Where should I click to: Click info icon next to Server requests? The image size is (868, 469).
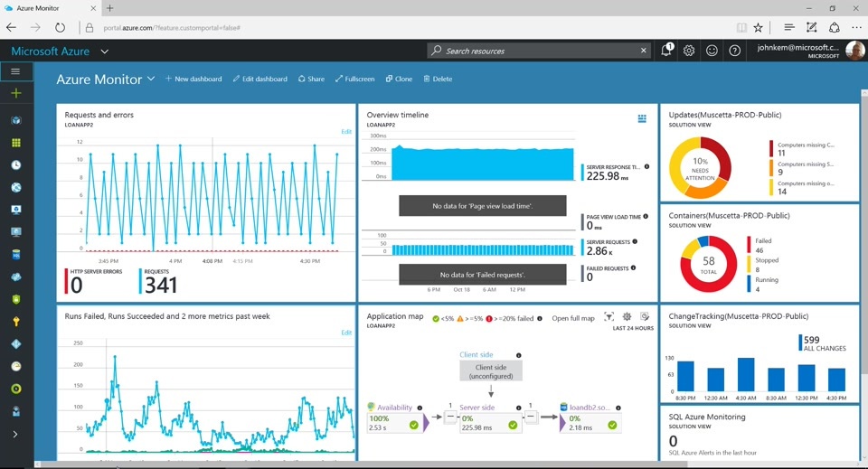635,241
